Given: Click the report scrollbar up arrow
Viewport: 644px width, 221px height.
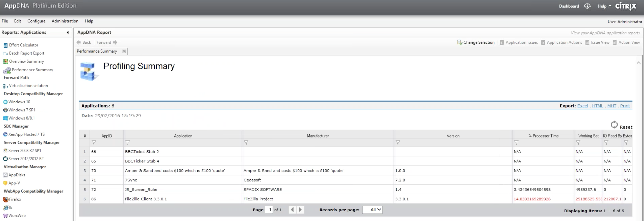Looking at the screenshot, I should [638, 63].
